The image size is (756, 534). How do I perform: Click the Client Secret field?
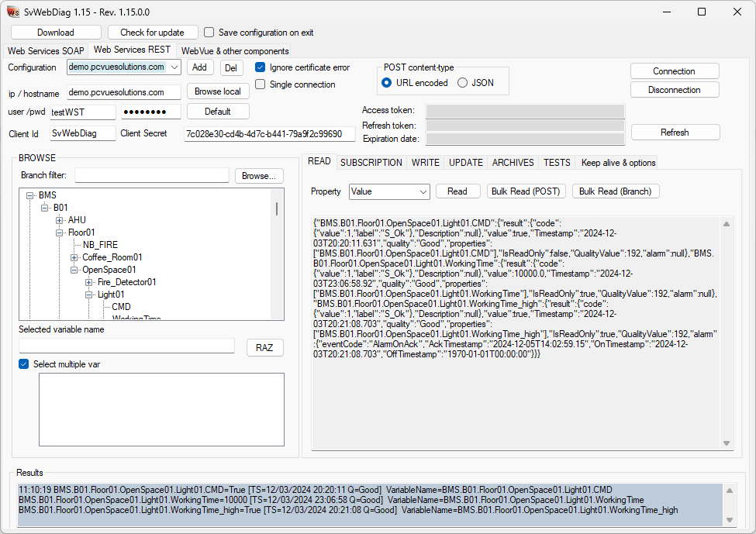coord(270,134)
